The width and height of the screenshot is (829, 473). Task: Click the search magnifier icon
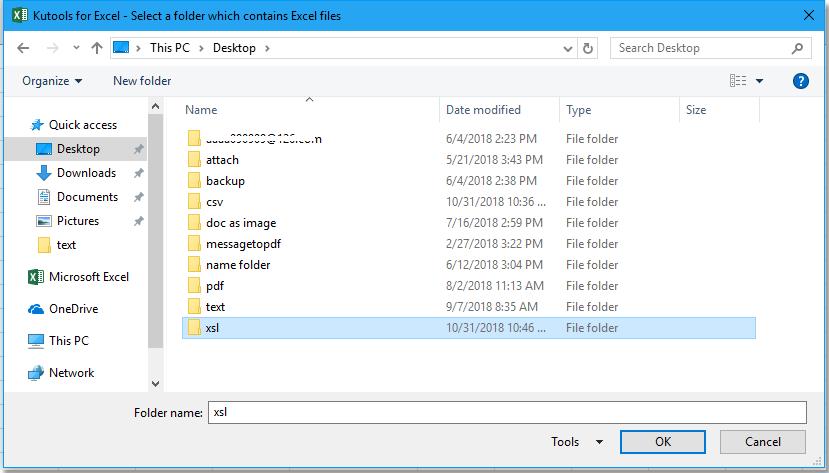click(x=798, y=48)
